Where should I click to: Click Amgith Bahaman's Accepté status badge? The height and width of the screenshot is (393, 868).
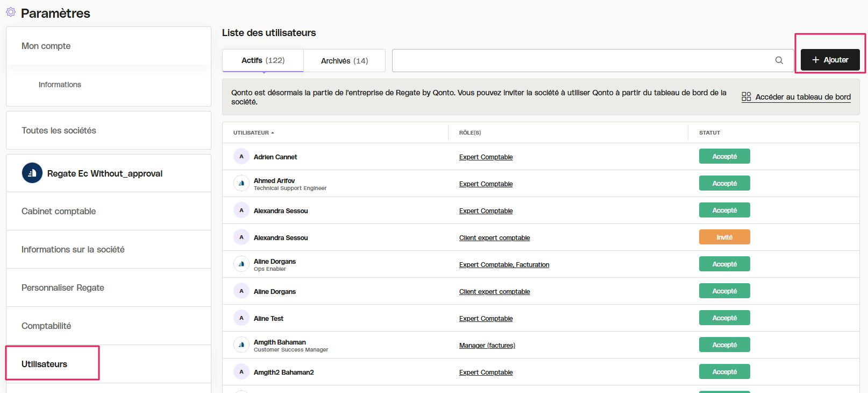724,345
